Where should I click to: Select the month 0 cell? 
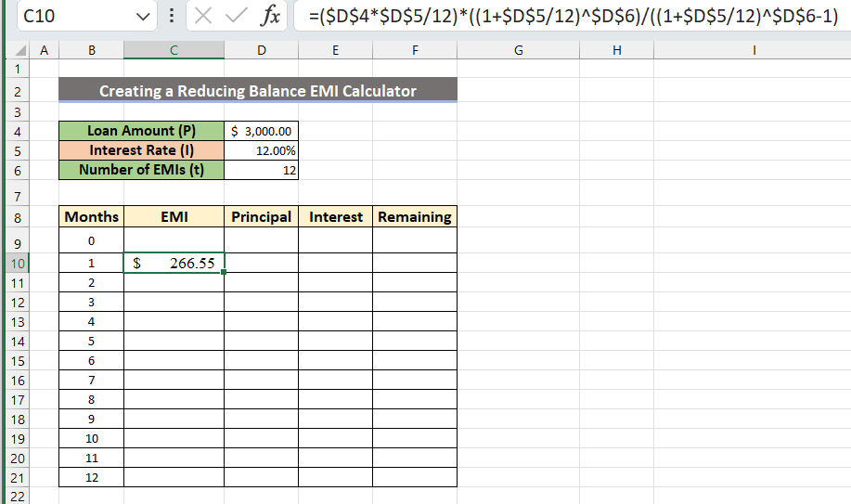(x=91, y=240)
